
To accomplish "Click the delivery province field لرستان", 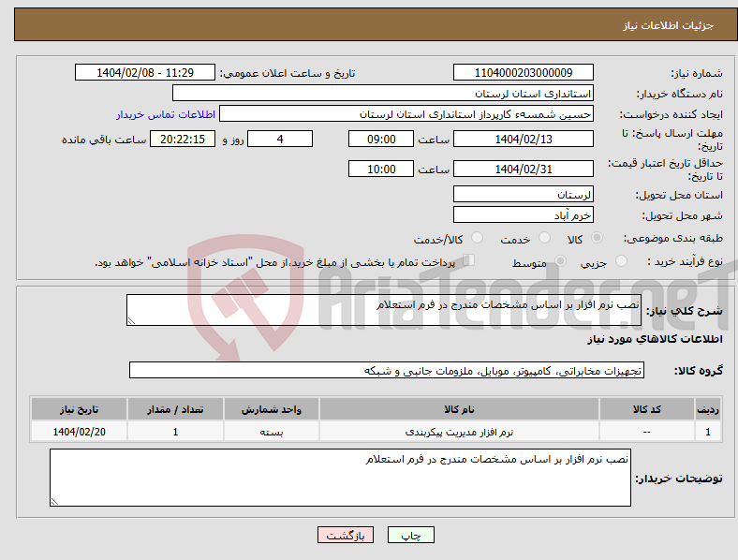I will pyautogui.click(x=523, y=194).
